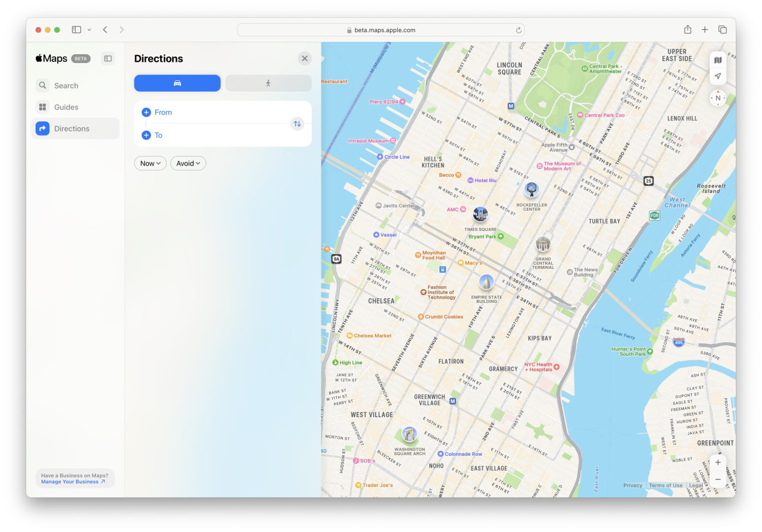Toggle the Safari sidebar view

[x=76, y=29]
